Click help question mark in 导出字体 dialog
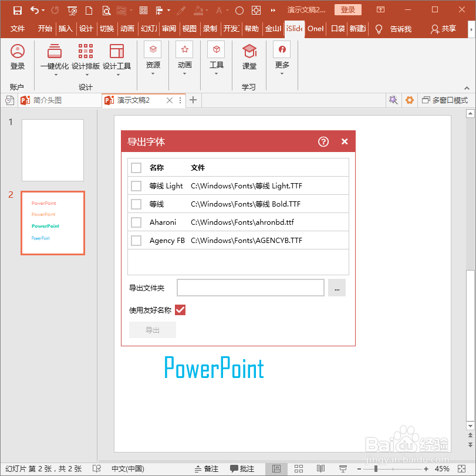The height and width of the screenshot is (476, 476). coord(323,141)
